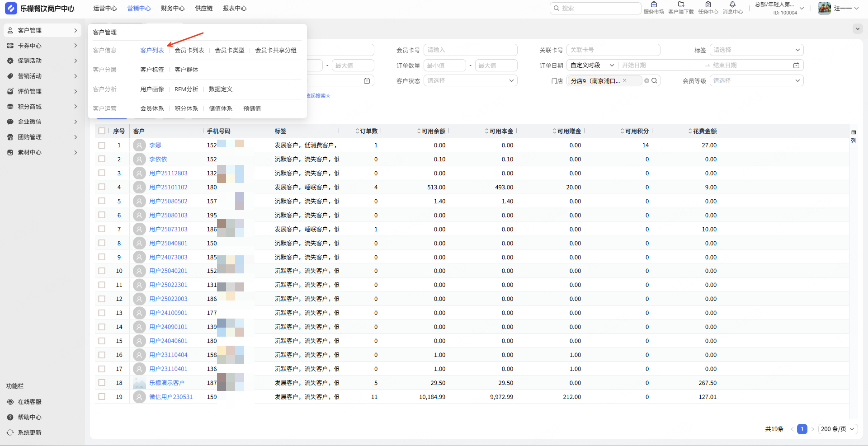Click the 收起搜索 collapse link

[318, 96]
